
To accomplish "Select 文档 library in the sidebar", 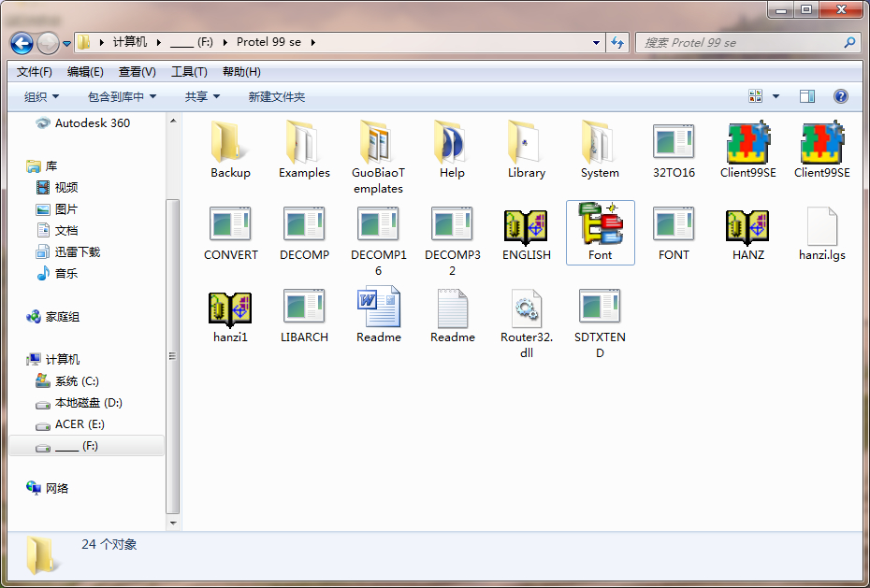I will click(x=58, y=231).
